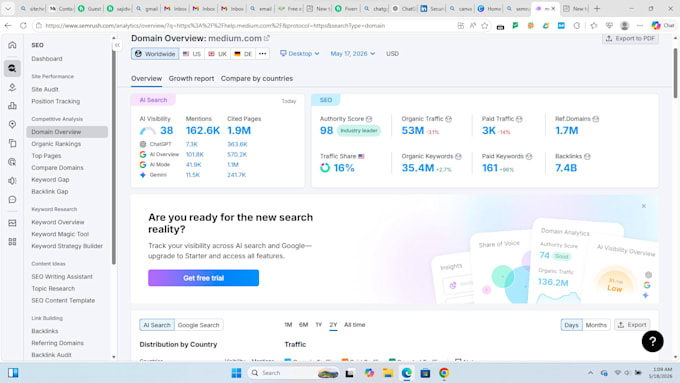Click the Get free trial button

[x=203, y=278]
